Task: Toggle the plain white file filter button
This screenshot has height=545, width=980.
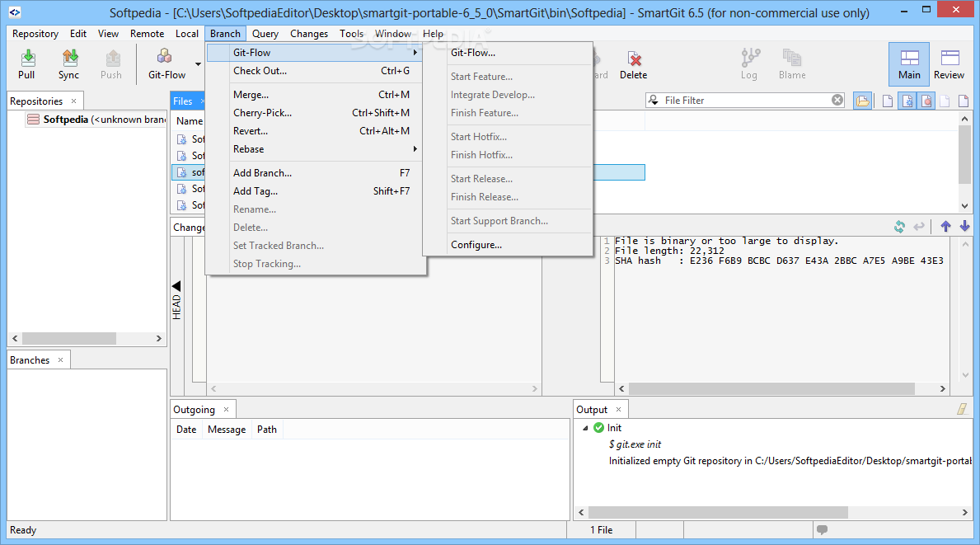Action: (888, 101)
